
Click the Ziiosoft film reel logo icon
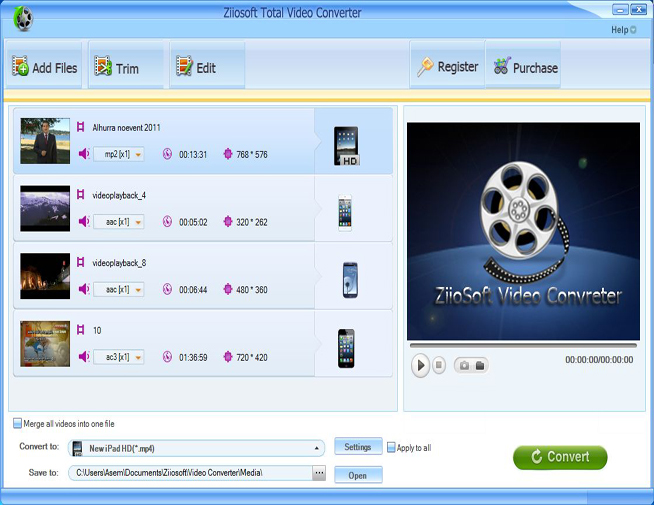[x=23, y=18]
